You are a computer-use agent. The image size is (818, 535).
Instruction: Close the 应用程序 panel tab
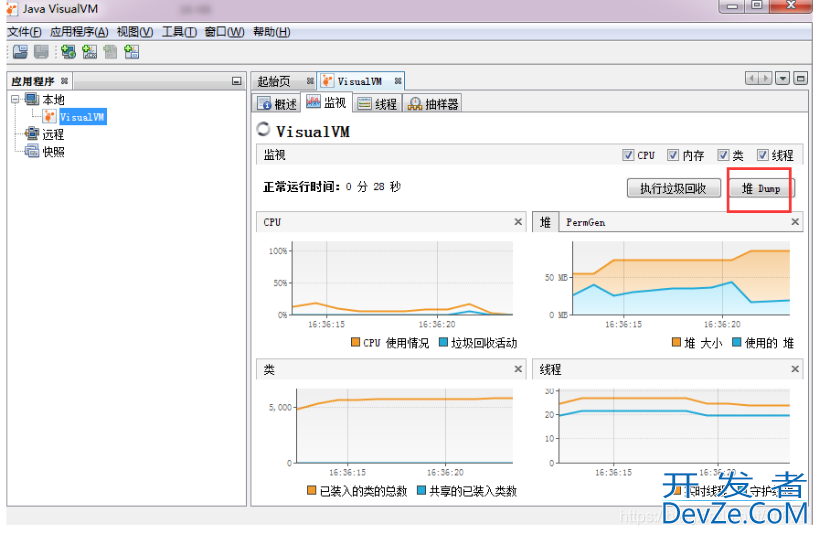point(64,81)
